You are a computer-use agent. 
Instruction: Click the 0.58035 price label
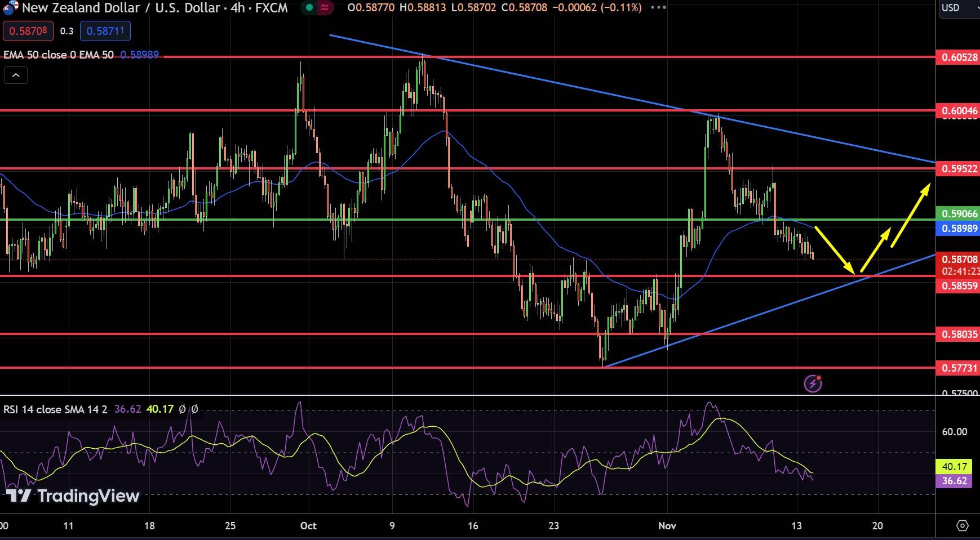(x=957, y=334)
